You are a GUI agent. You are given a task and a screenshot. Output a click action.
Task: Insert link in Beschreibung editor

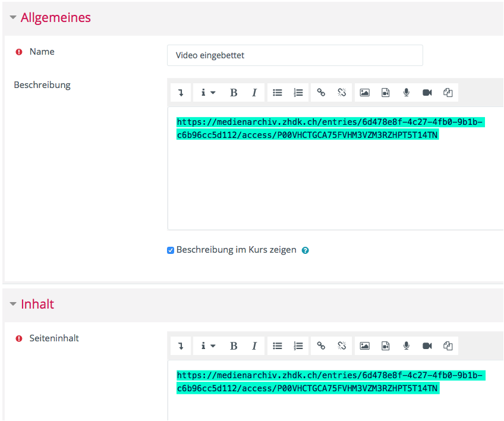click(x=321, y=92)
